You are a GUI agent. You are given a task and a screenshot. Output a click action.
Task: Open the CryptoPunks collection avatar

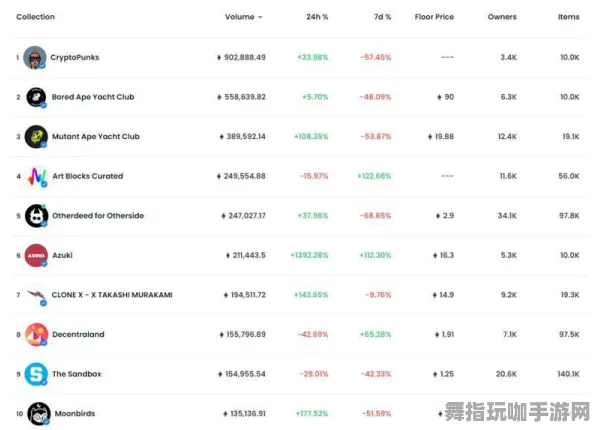point(35,57)
